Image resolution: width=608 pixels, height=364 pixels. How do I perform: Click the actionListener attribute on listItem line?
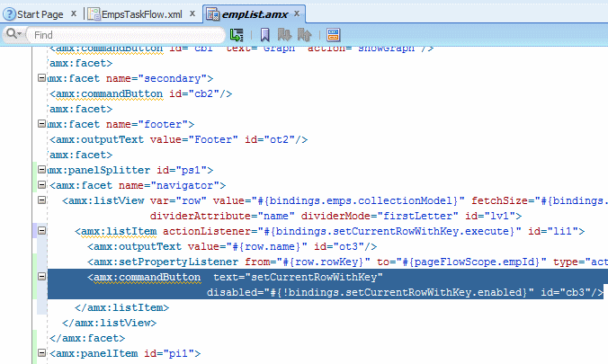coord(342,231)
